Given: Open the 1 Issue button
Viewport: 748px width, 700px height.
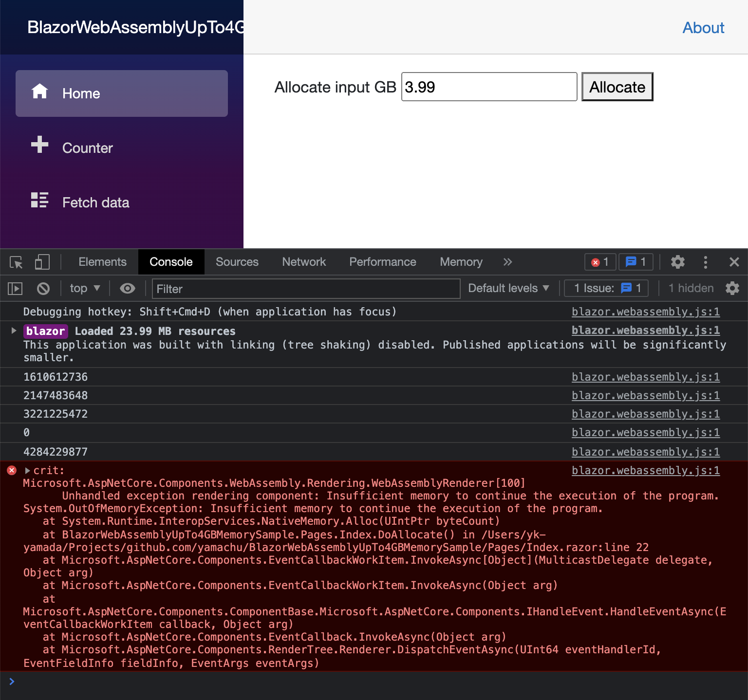Looking at the screenshot, I should point(606,288).
